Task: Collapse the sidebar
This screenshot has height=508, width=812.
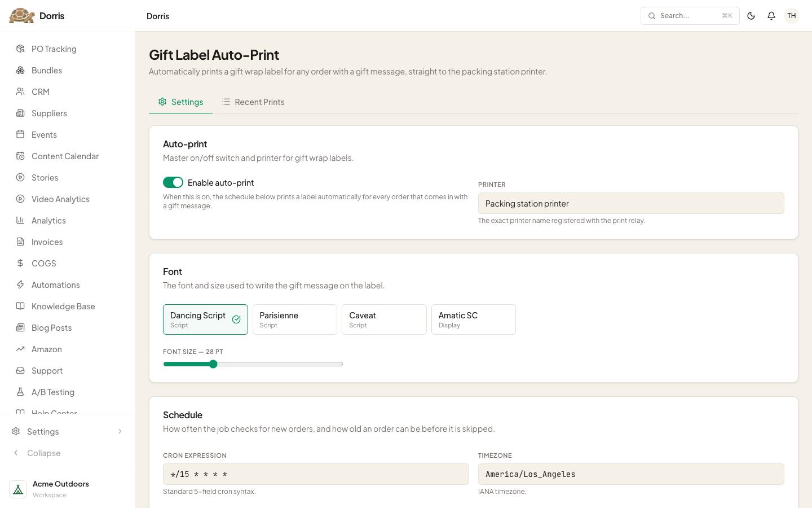Action: [68, 453]
